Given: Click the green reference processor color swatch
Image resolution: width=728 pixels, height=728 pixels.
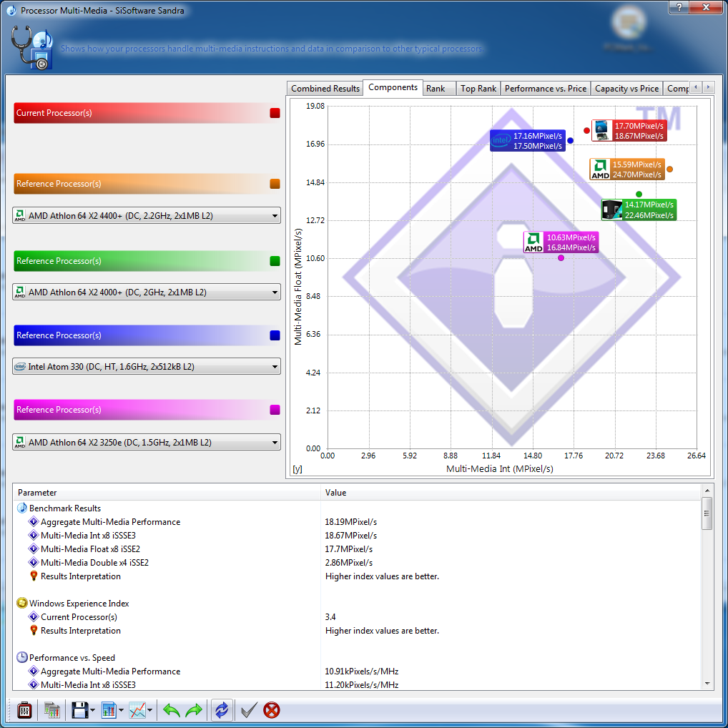Looking at the screenshot, I should pyautogui.click(x=275, y=261).
